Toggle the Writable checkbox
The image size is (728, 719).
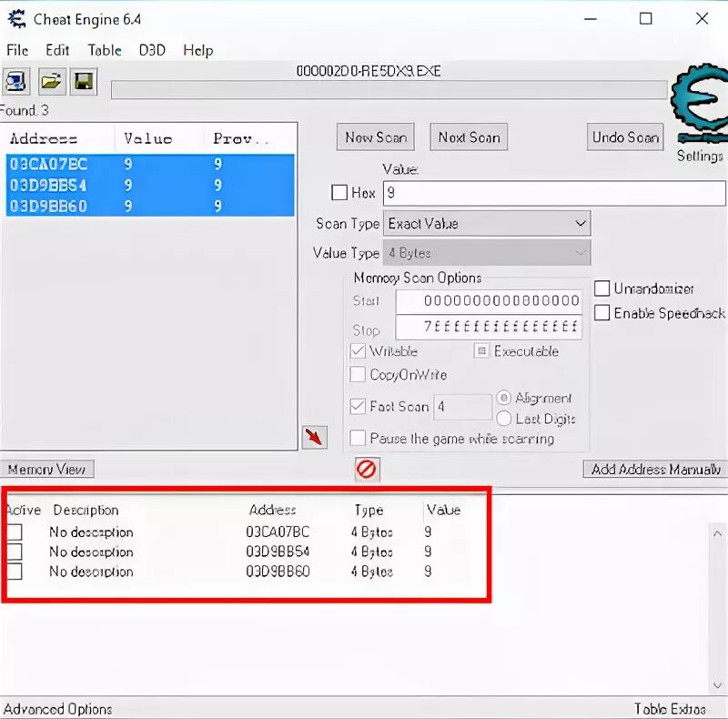358,350
